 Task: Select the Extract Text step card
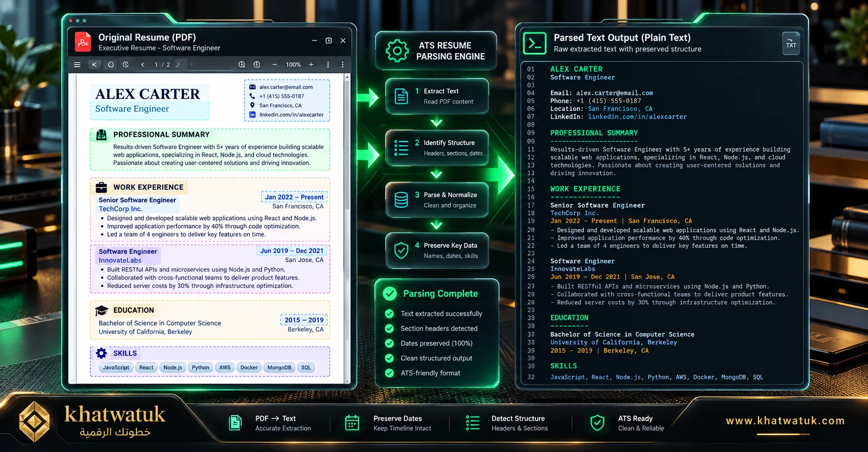pos(437,96)
